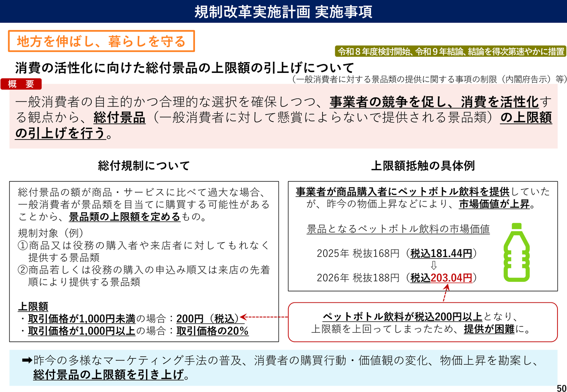Click the green plastic bottle icon
Viewport: 567px width, 392px height.
tap(517, 252)
